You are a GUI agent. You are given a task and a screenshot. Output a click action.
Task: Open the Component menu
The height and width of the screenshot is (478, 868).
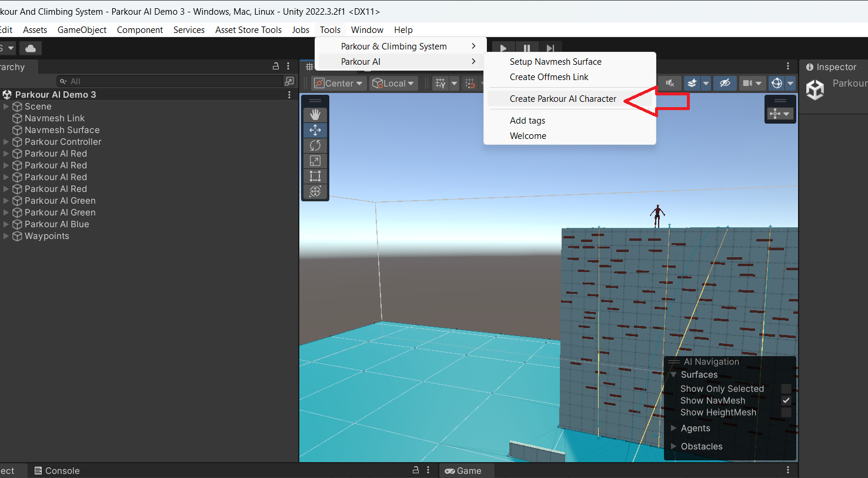pos(140,30)
